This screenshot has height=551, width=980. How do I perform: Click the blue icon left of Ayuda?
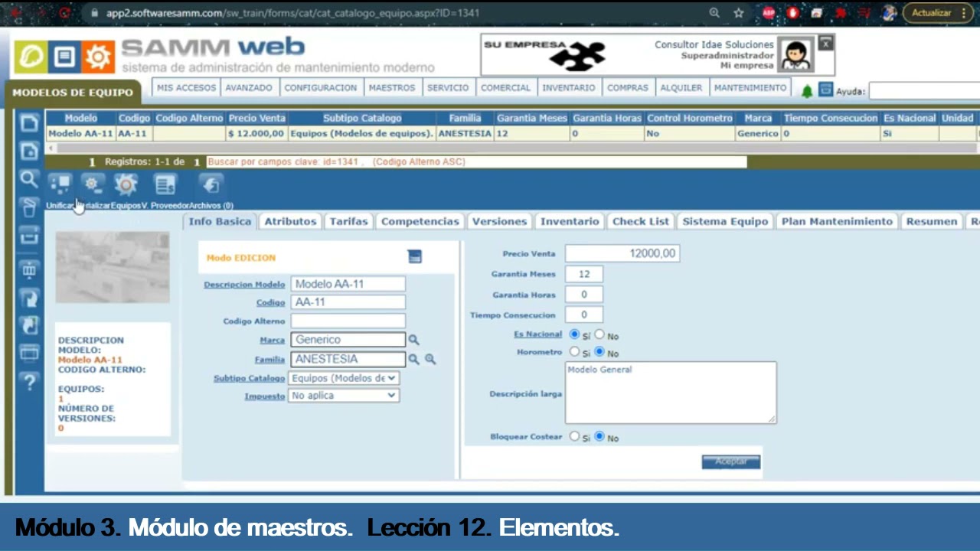click(825, 90)
